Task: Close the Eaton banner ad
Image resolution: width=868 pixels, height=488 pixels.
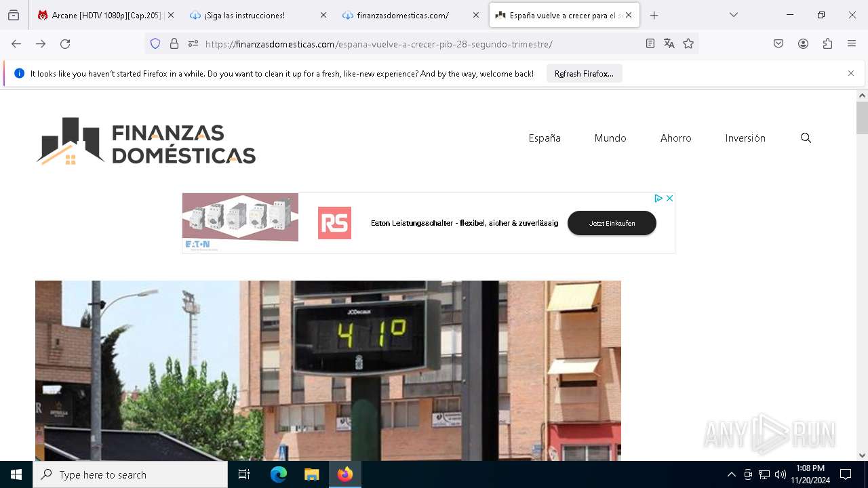Action: [x=669, y=198]
